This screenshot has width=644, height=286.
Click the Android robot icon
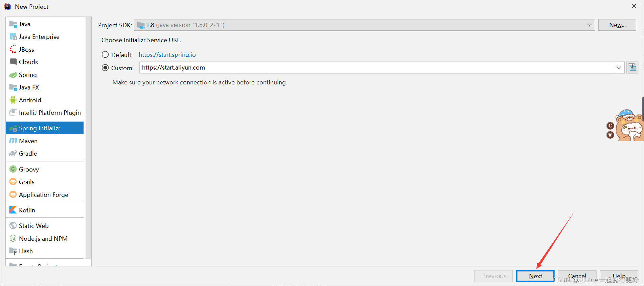13,100
